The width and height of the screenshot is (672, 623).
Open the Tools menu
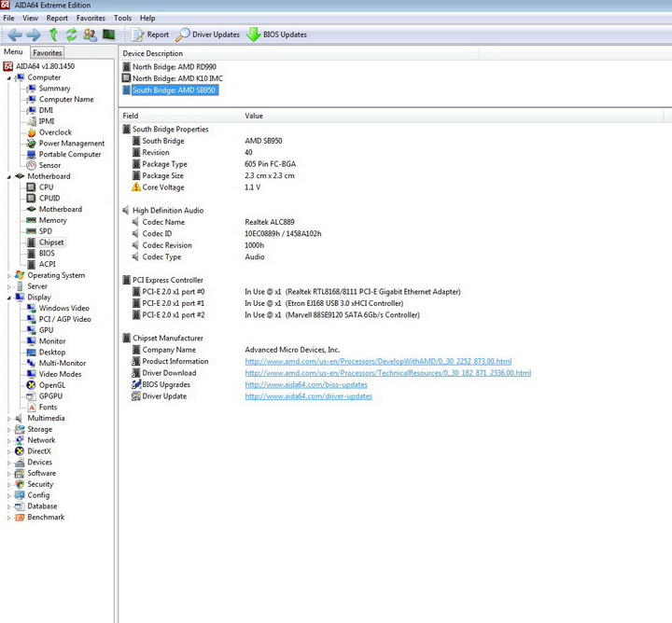[x=122, y=18]
